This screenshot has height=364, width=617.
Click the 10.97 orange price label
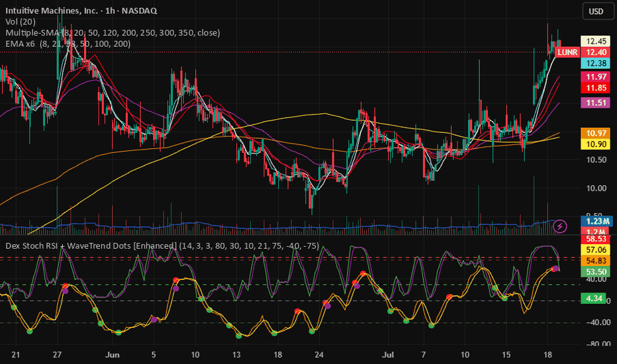pos(596,133)
